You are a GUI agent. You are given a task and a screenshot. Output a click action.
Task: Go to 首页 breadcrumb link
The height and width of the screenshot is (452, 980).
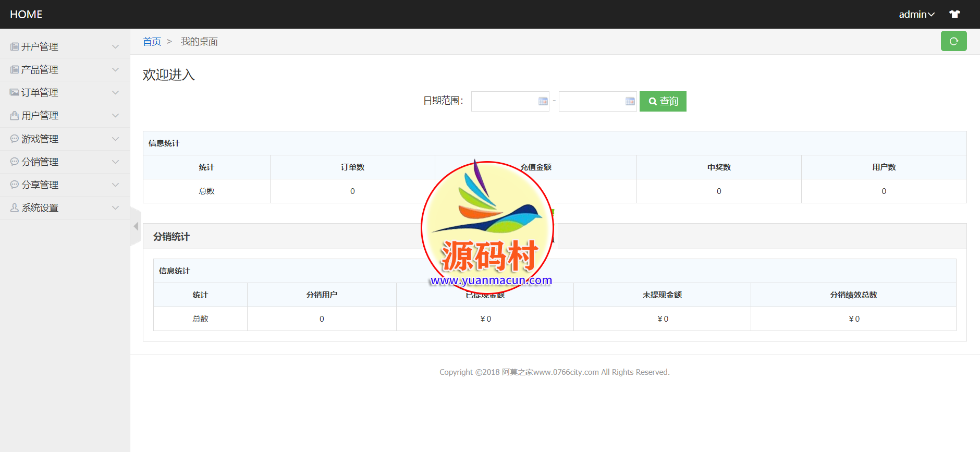pyautogui.click(x=152, y=42)
